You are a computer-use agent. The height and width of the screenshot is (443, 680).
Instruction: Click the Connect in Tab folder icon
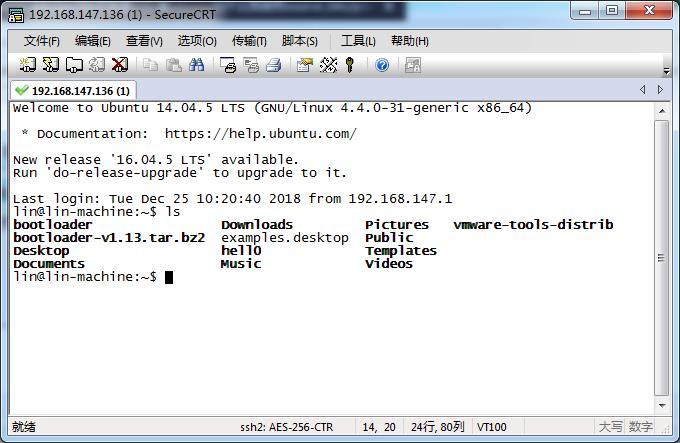(74, 65)
